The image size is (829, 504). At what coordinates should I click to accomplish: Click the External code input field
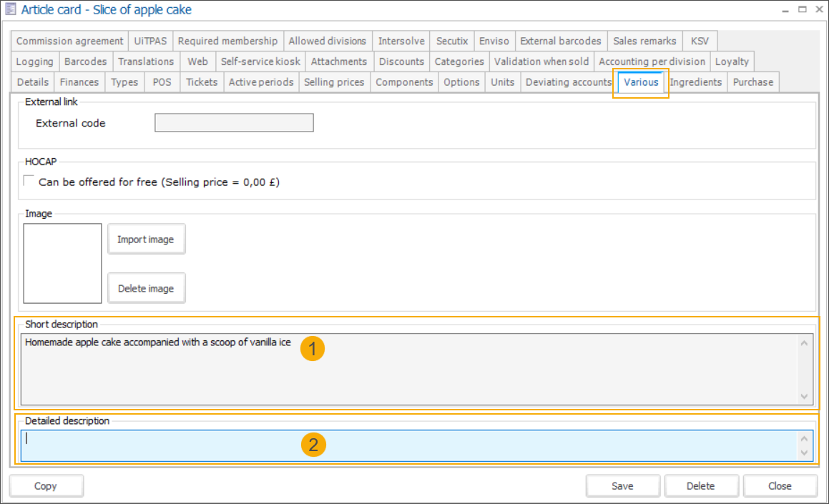(234, 123)
